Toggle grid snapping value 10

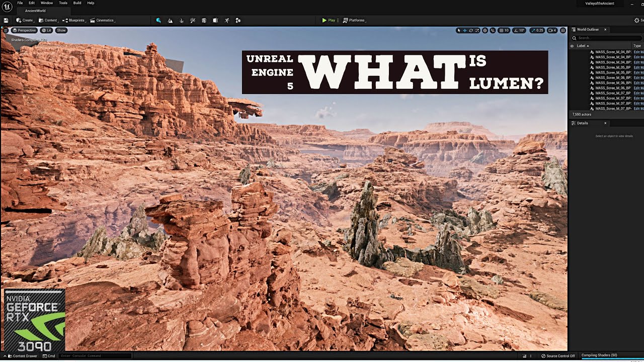(x=504, y=30)
